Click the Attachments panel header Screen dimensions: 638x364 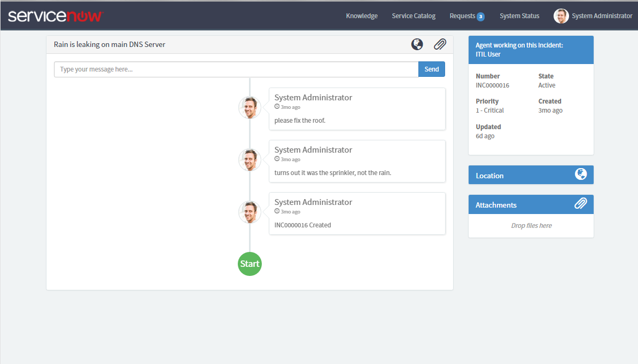point(531,204)
